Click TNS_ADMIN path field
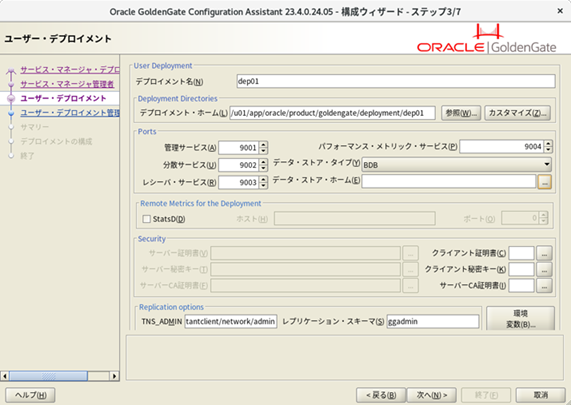Image resolution: width=571 pixels, height=405 pixels. (231, 322)
